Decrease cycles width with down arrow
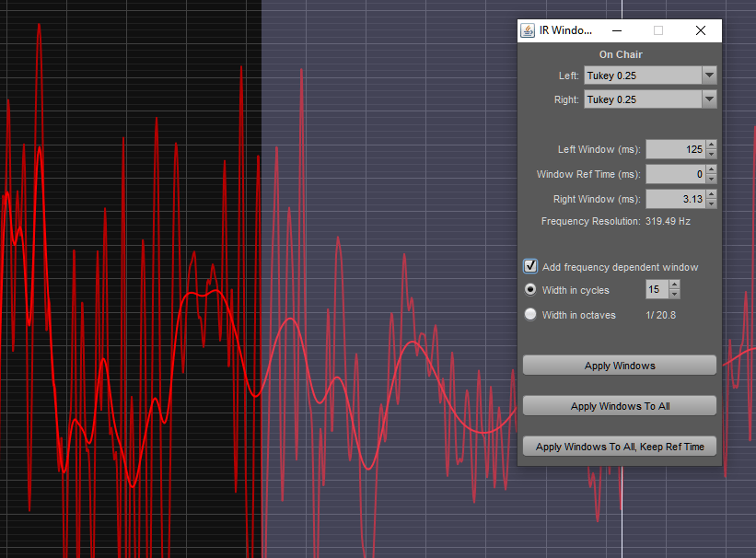 click(675, 294)
